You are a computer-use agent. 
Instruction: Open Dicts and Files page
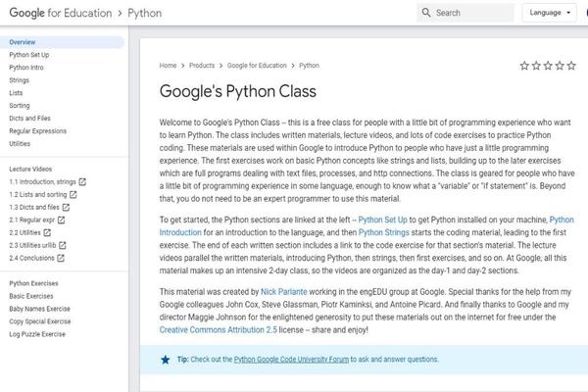pyautogui.click(x=30, y=118)
